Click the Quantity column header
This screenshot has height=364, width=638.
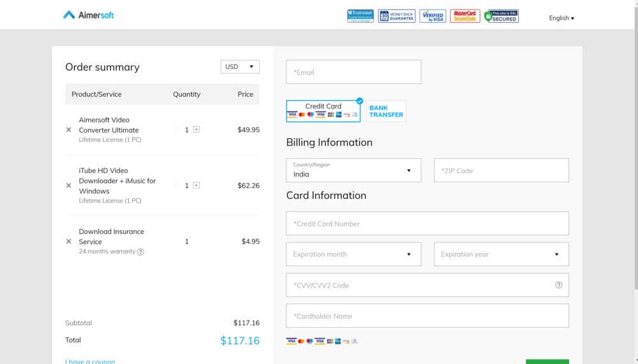click(x=187, y=94)
